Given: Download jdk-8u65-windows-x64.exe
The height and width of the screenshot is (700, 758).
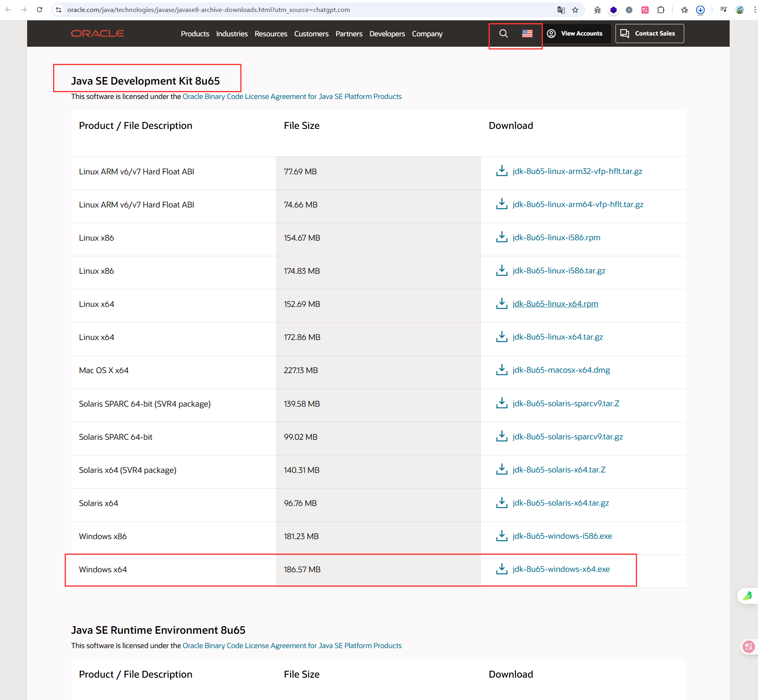Looking at the screenshot, I should [561, 569].
